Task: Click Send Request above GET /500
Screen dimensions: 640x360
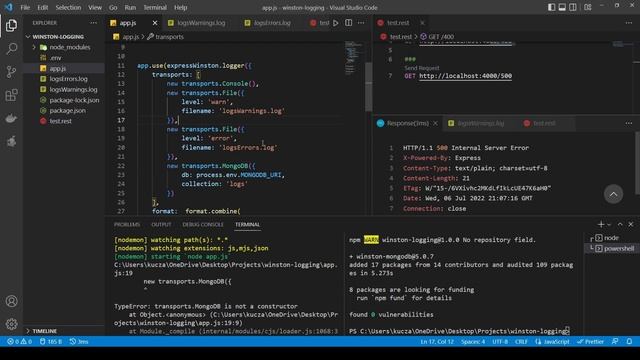Action: tap(422, 68)
